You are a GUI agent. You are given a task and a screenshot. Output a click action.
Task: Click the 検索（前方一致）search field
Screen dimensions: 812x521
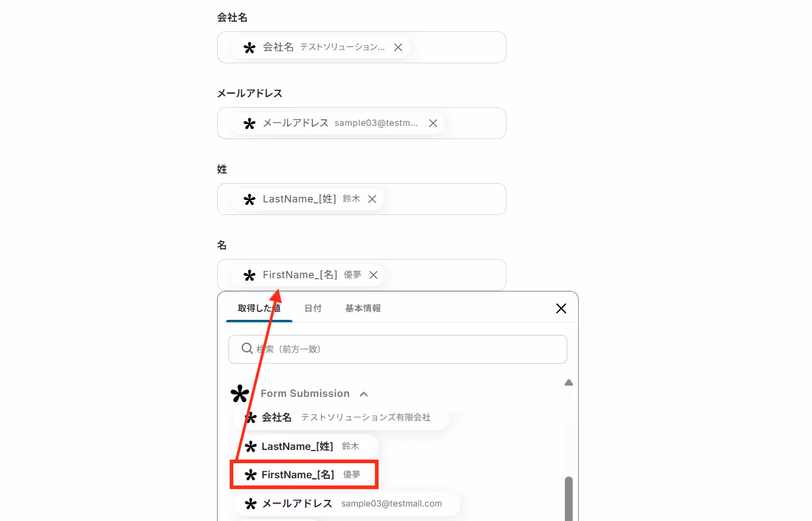point(398,349)
